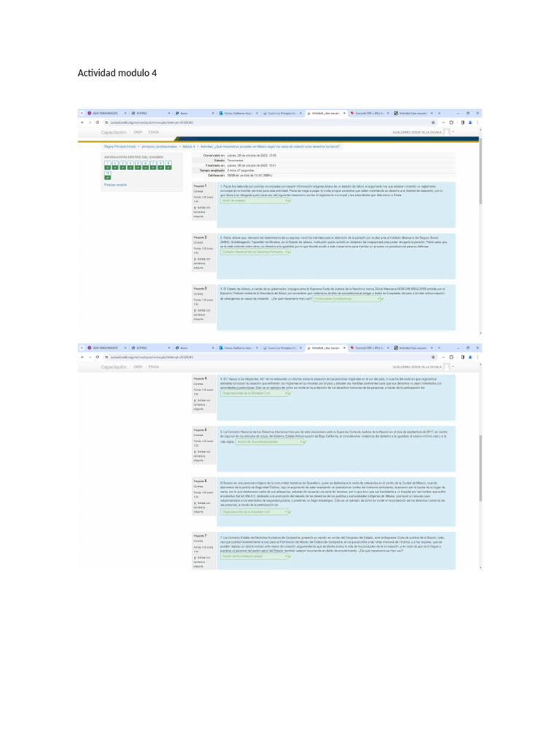
Task: Open Chrome three-dot menu in lower screenshot
Action: click(x=477, y=357)
